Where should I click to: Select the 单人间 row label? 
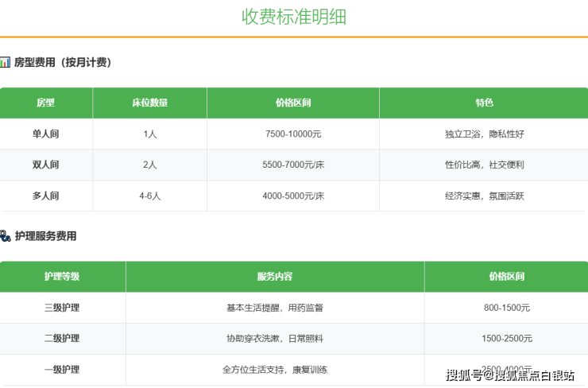(46, 134)
